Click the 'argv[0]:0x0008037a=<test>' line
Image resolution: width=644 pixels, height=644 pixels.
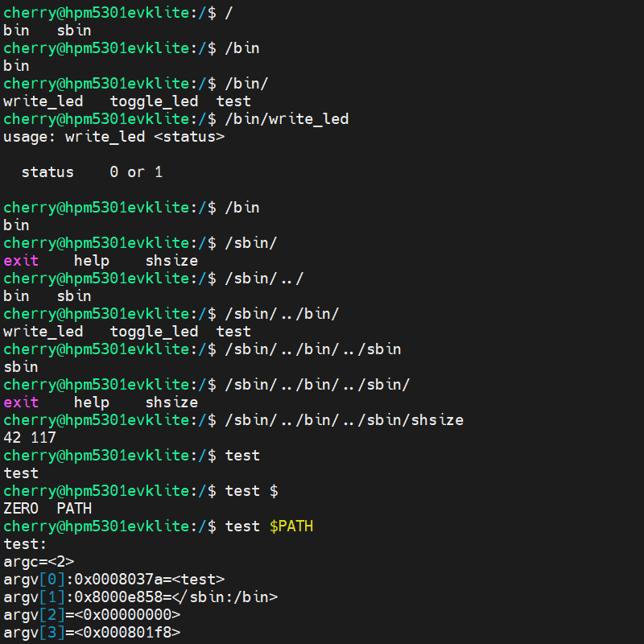click(114, 580)
